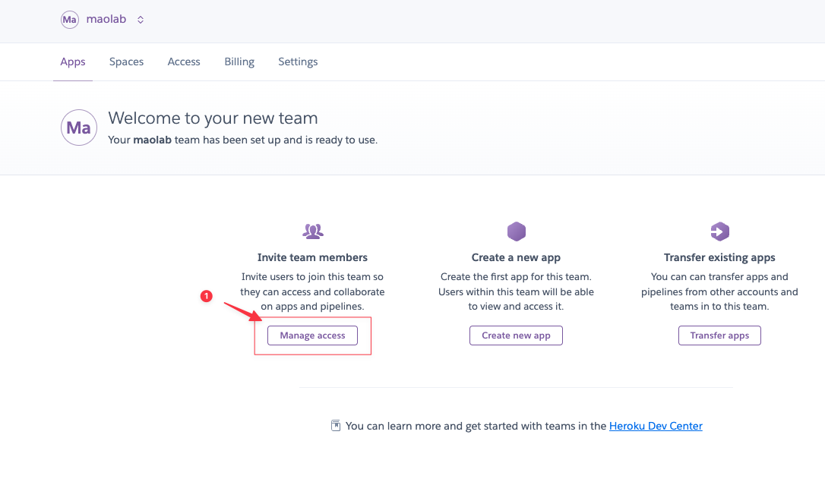Click the invite team members people icon
Viewport: 825px width, 504px height.
pyautogui.click(x=312, y=232)
